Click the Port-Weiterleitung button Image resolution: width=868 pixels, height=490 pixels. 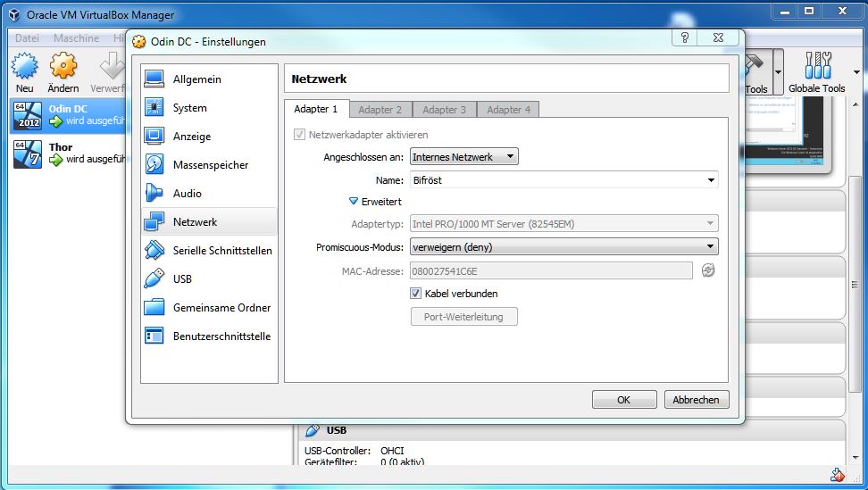coord(463,317)
